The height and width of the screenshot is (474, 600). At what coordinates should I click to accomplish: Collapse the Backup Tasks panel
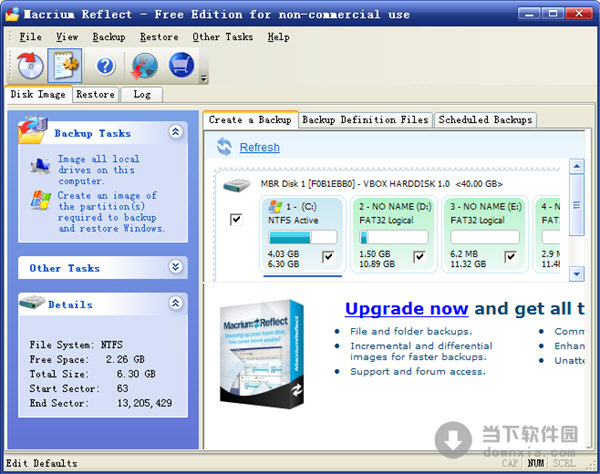click(175, 132)
